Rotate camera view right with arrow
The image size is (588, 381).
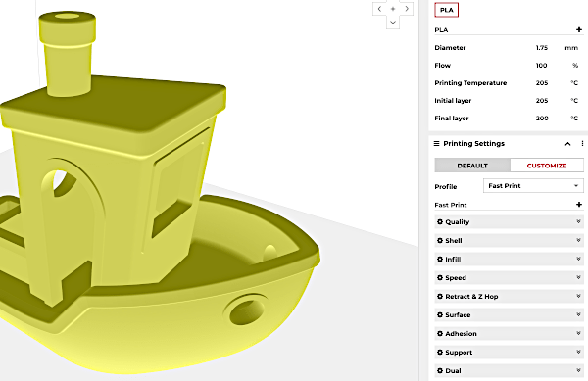(x=407, y=9)
